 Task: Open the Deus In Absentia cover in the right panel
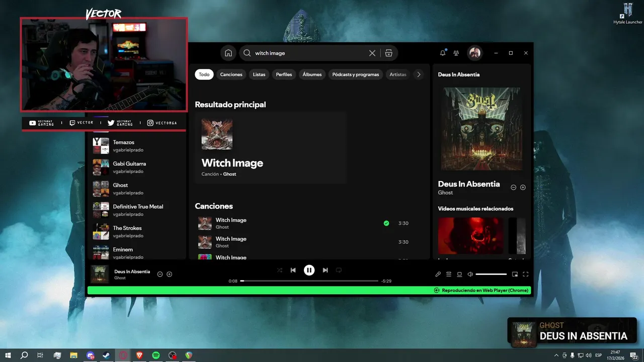[x=481, y=129]
